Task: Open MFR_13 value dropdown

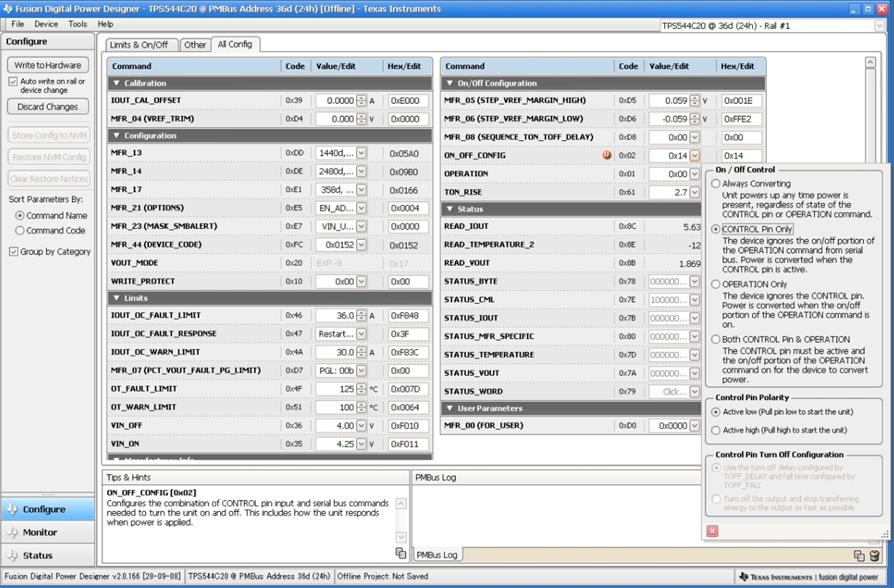Action: tap(361, 153)
